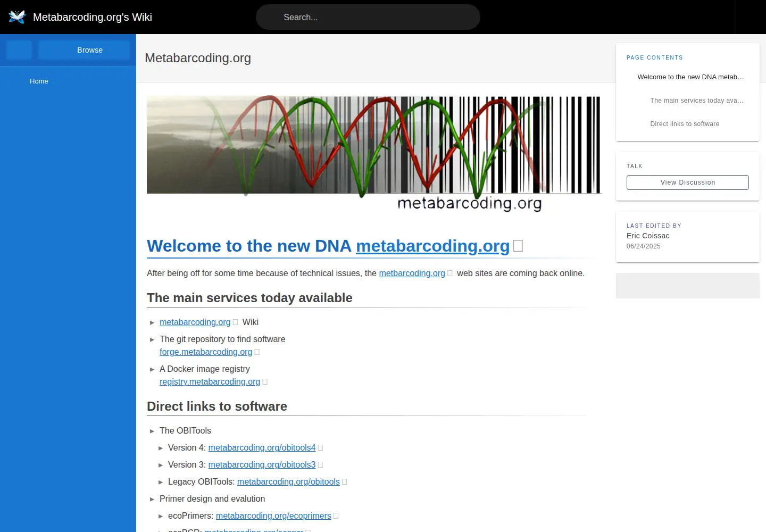Click the butterfly wiki logo
766x532 pixels.
coord(17,17)
